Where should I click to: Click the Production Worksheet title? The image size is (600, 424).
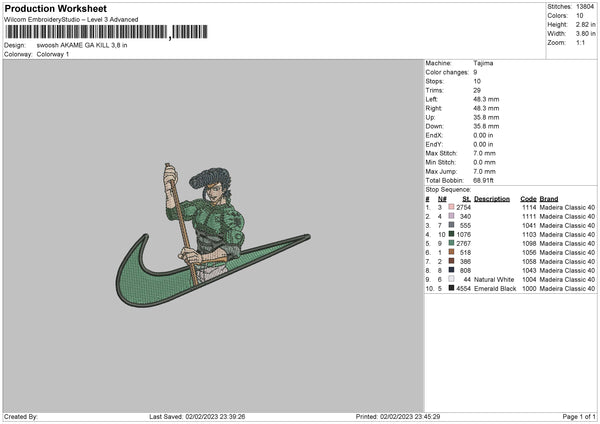55,8
